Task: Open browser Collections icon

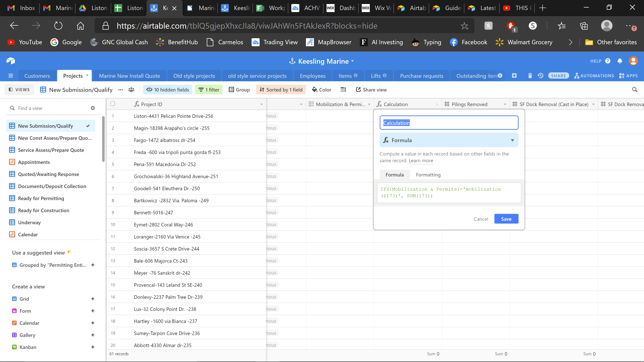Action: point(584,26)
